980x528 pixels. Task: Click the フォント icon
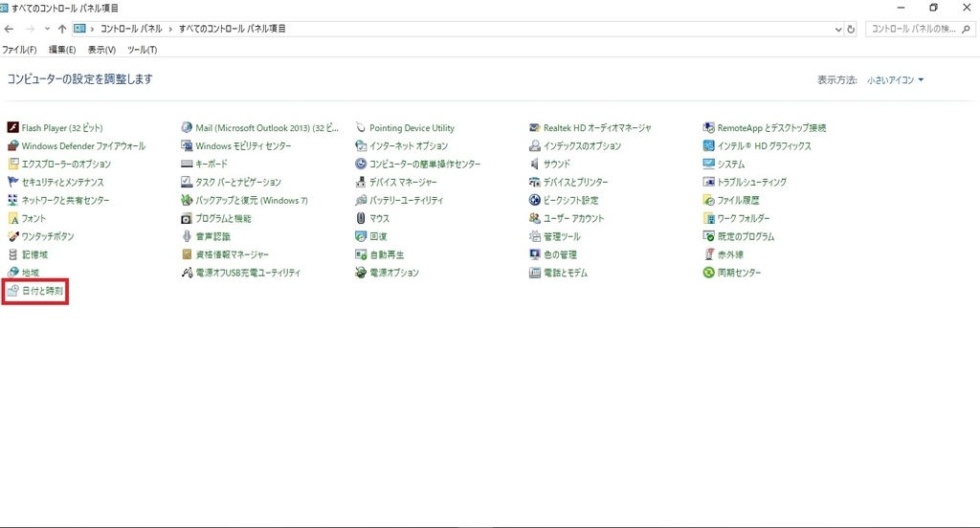[x=12, y=218]
